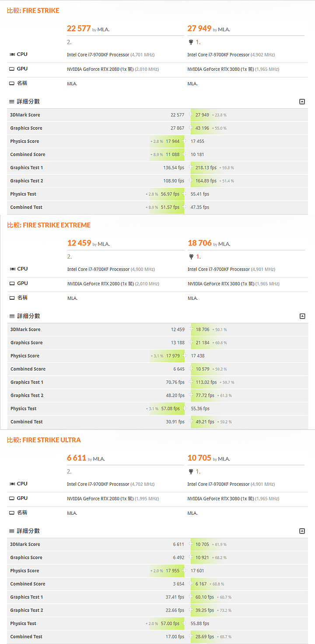
Task: Collapse the Fire Strike Ultra 詳細分數 panel
Action: click(x=302, y=531)
